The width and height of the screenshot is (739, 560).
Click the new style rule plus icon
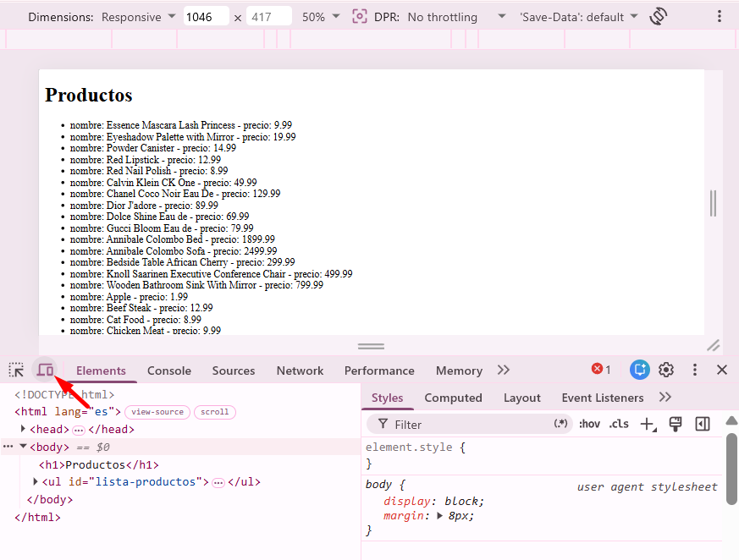pyautogui.click(x=648, y=425)
